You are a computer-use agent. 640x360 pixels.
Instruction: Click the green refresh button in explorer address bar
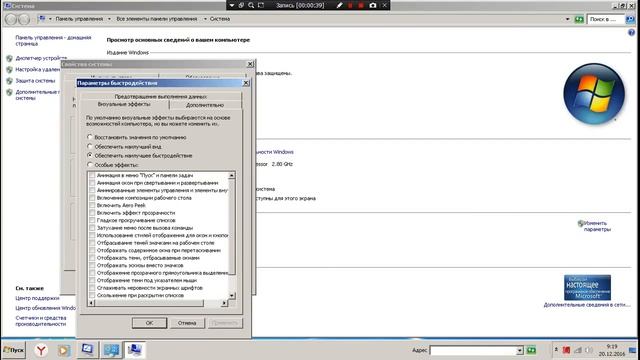579,19
